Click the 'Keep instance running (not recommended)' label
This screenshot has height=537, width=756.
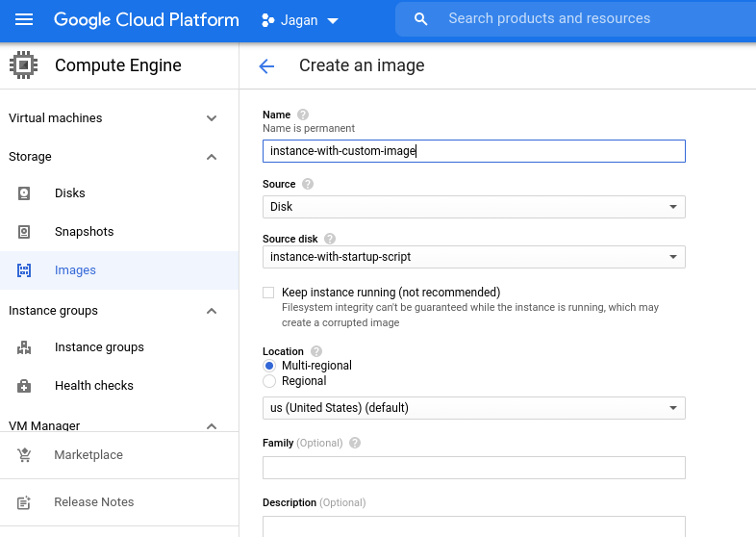coord(391,293)
